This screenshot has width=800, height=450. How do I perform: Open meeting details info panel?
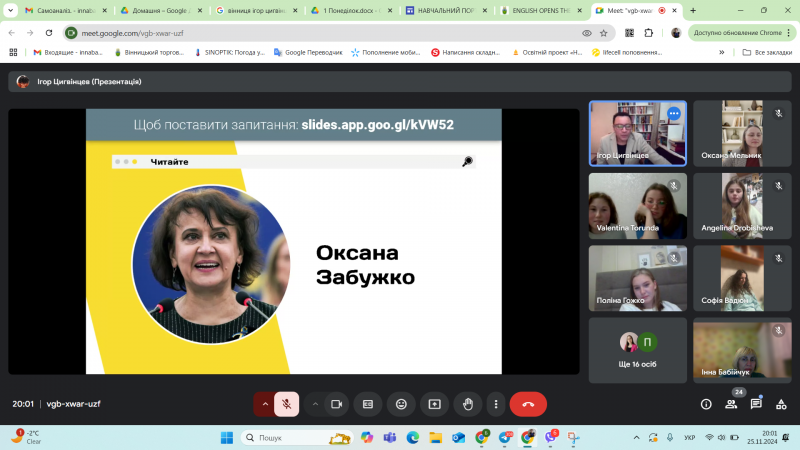pos(706,404)
